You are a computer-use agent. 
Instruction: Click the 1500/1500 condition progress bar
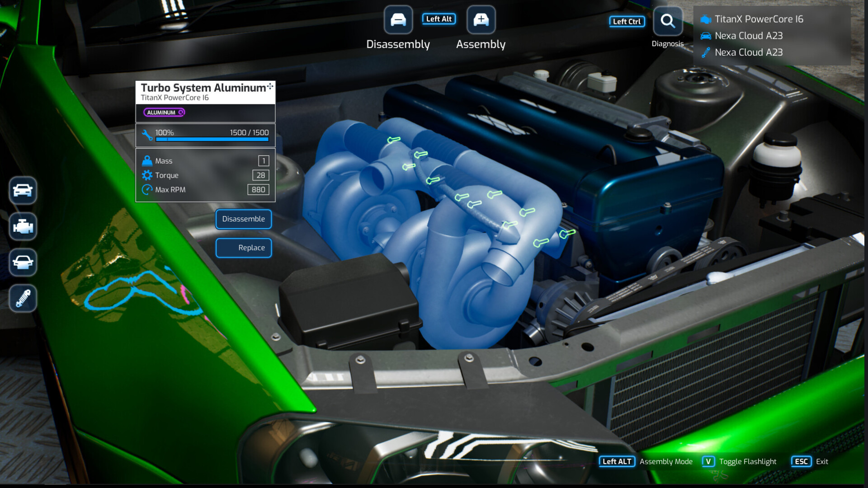(x=212, y=139)
